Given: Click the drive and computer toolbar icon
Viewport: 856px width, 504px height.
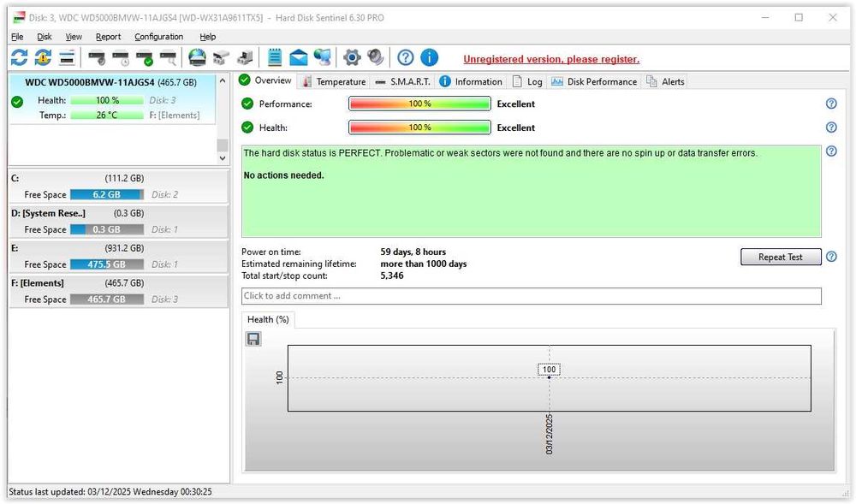Looking at the screenshot, I should click(245, 57).
